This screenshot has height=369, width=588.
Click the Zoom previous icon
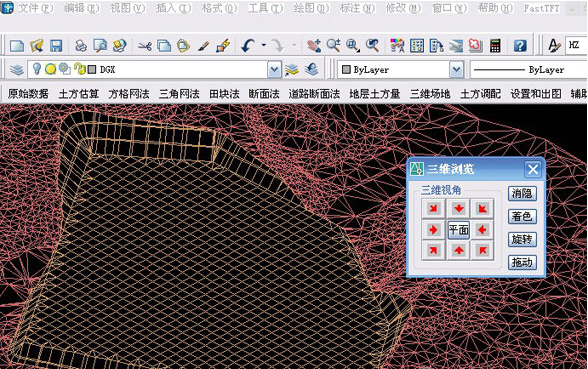point(372,46)
